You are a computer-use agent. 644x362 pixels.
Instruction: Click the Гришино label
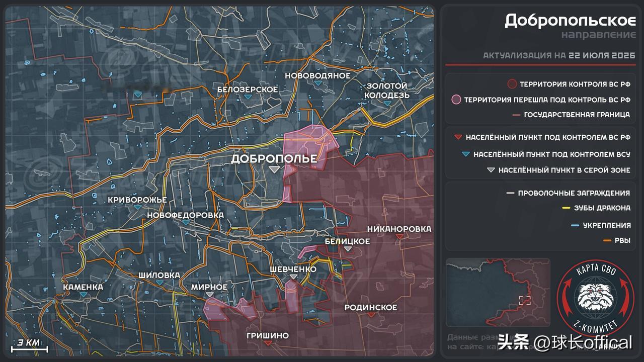tap(268, 335)
